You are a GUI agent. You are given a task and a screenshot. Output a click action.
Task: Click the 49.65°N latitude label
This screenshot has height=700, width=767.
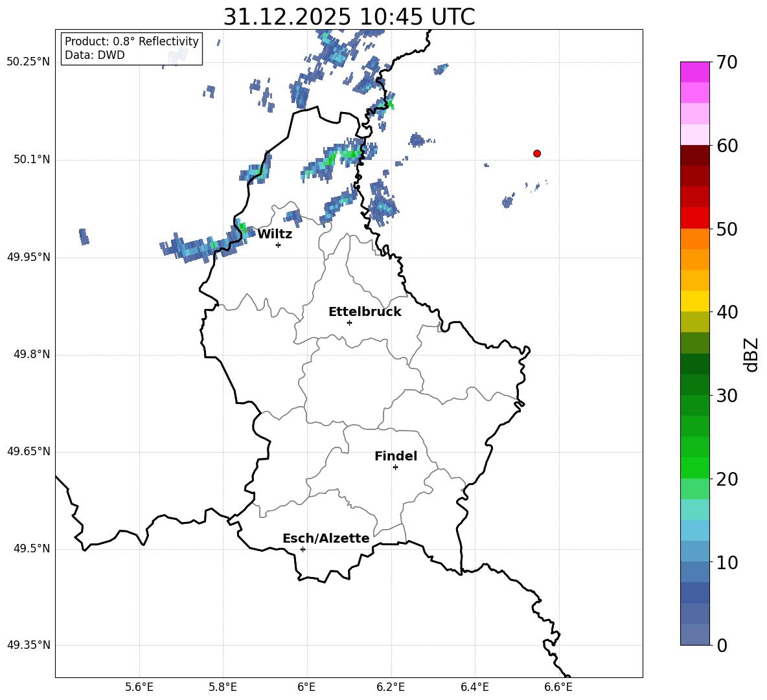29,451
